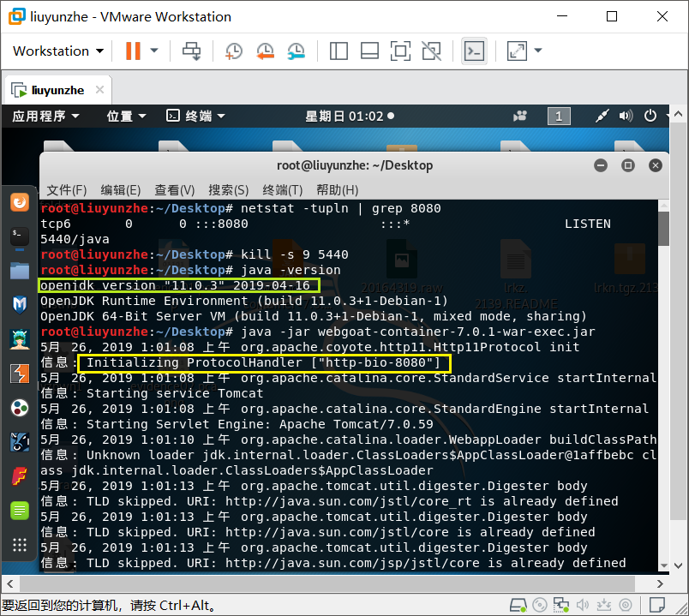Open the 位置 places menu
The width and height of the screenshot is (689, 616).
coord(126,116)
